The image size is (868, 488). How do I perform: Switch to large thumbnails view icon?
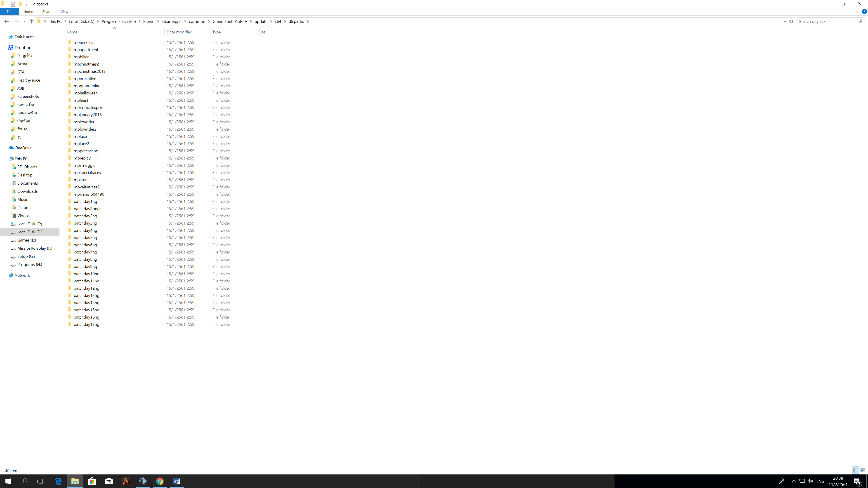[x=863, y=470]
